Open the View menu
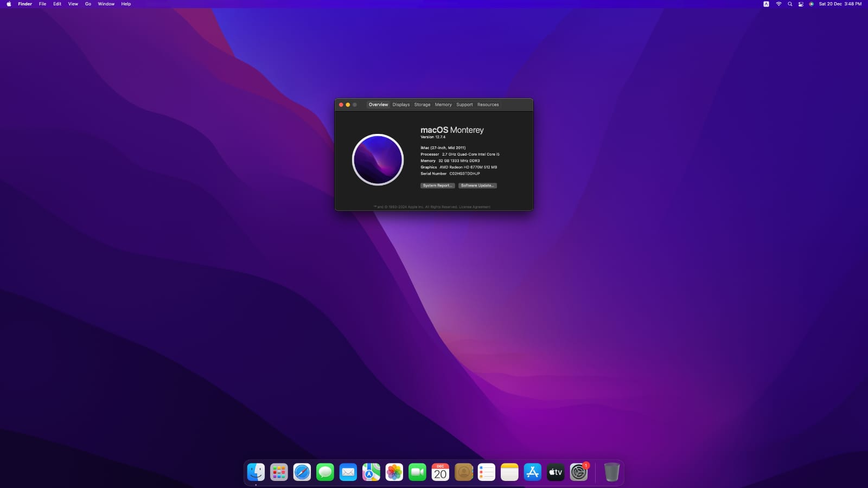868x488 pixels. (x=73, y=4)
